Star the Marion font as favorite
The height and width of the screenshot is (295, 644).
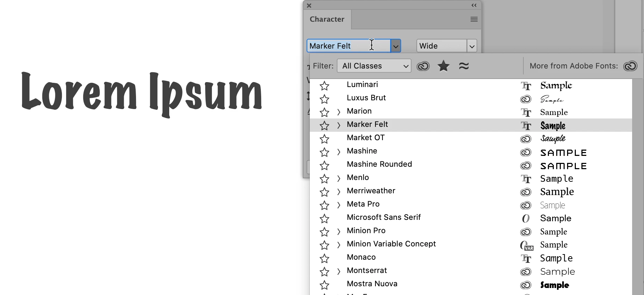[x=324, y=112]
